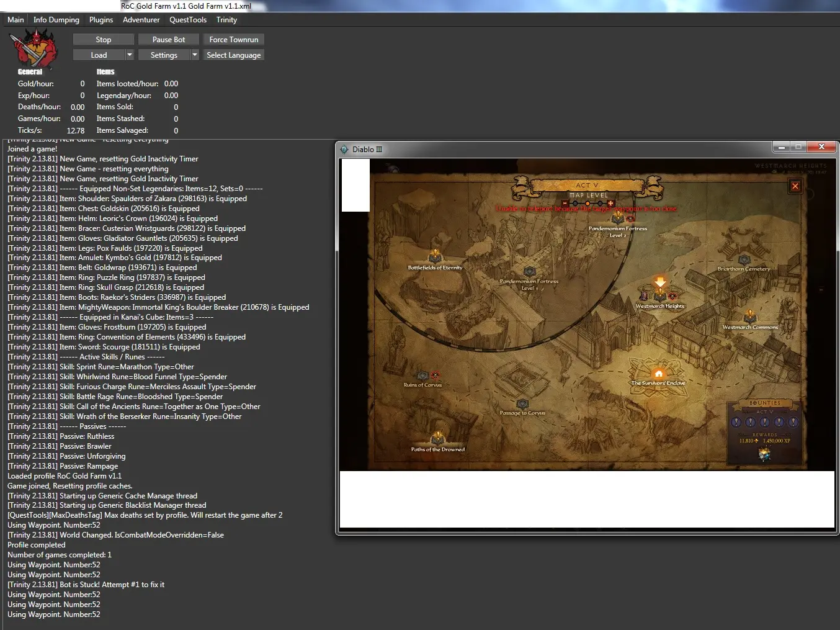Click the 'Items Salvaged:' statistic label
The width and height of the screenshot is (840, 630).
click(x=122, y=130)
